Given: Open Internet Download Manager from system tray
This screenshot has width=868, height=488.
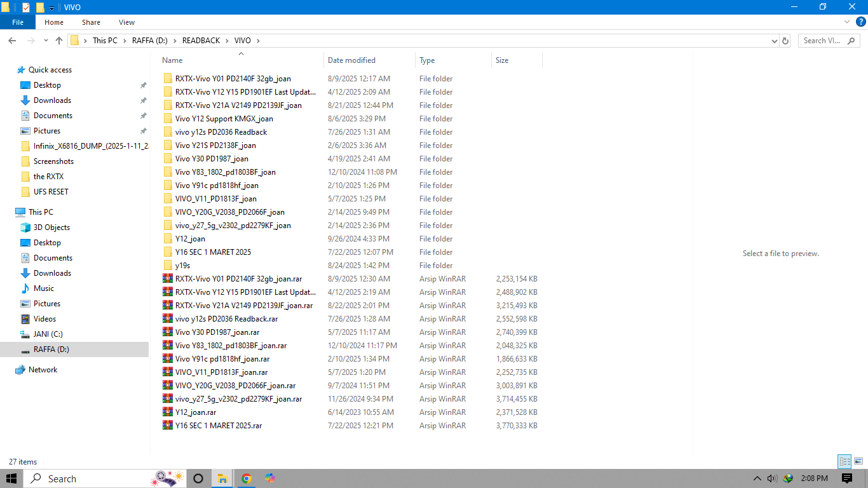Looking at the screenshot, I should [788, 478].
